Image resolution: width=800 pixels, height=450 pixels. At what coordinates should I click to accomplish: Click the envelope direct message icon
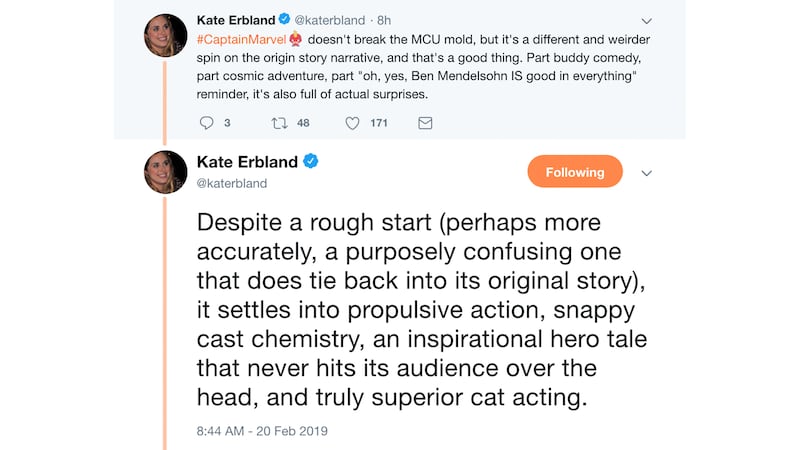[425, 123]
